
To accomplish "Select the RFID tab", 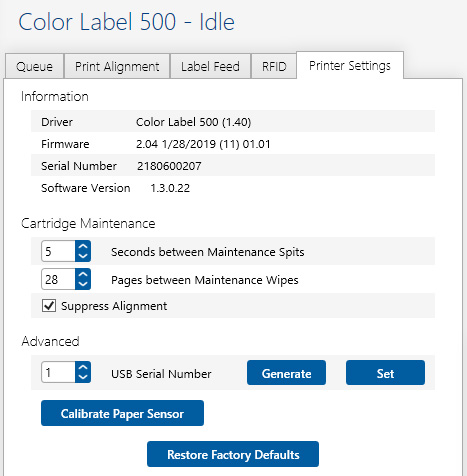I will tap(274, 66).
